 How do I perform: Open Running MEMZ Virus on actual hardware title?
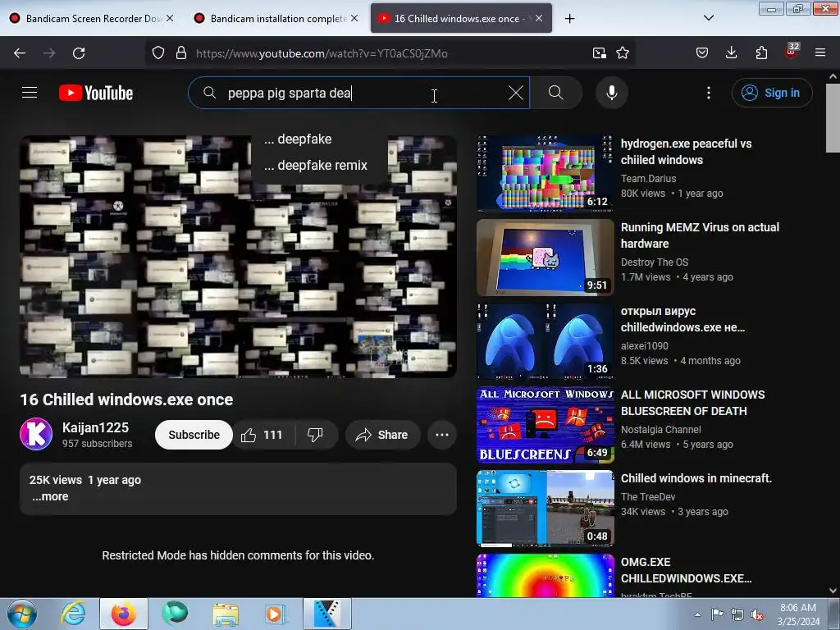pyautogui.click(x=700, y=235)
